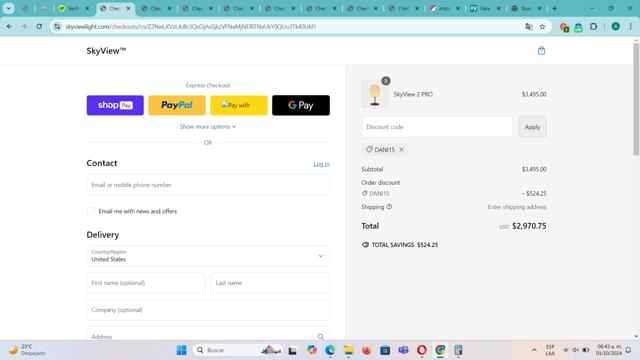
Task: Click the TOTAL SAVINGS $524.25 text
Action: point(404,245)
